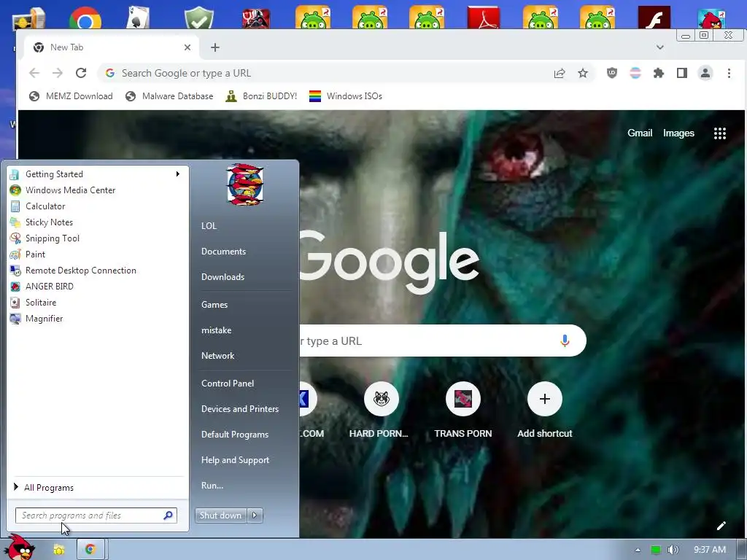Screen dimensions: 747x560
Task: Bookmark this tab with star icon
Action: [583, 73]
